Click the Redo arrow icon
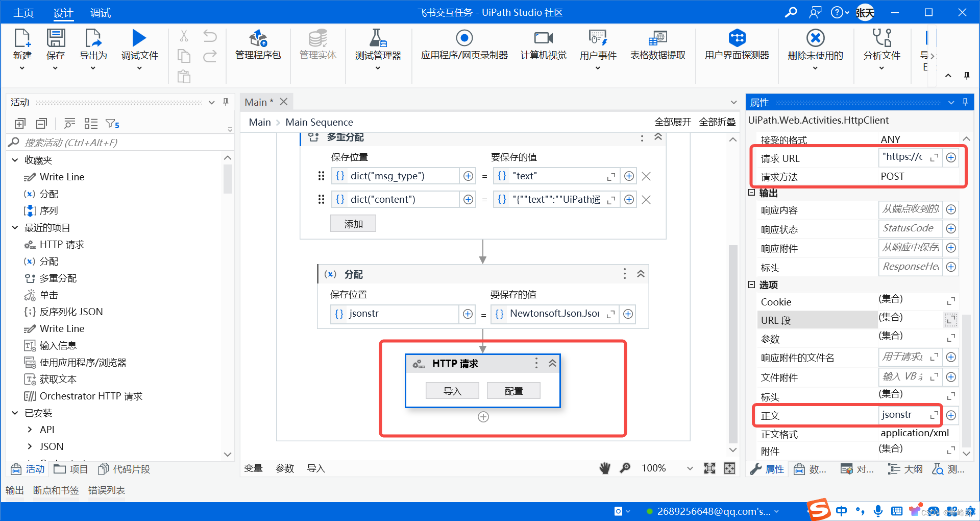The height and width of the screenshot is (521, 980). point(210,56)
